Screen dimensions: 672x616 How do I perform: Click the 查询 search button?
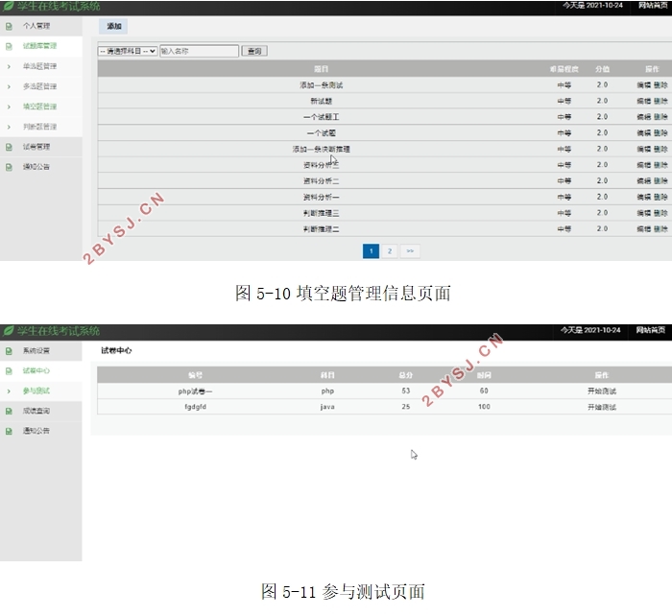254,51
